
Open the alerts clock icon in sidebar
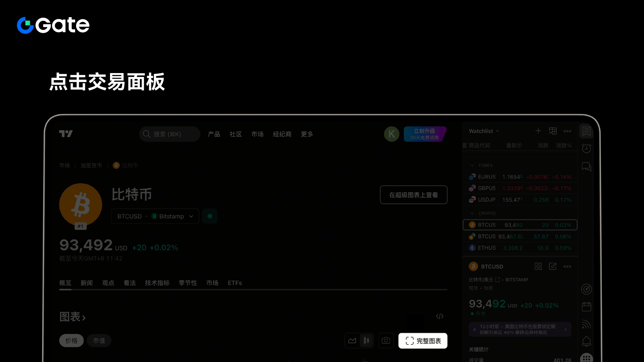pos(586,148)
